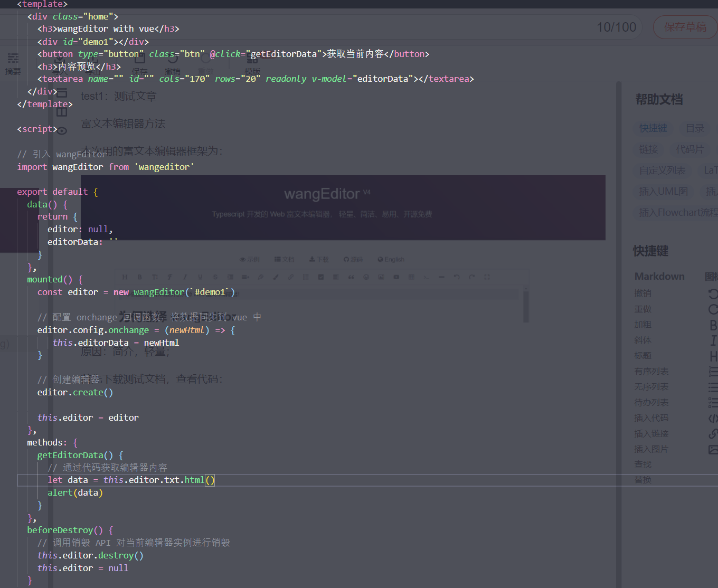This screenshot has height=588, width=718.
Task: Click the beforeDestroy() code line
Action: click(70, 530)
